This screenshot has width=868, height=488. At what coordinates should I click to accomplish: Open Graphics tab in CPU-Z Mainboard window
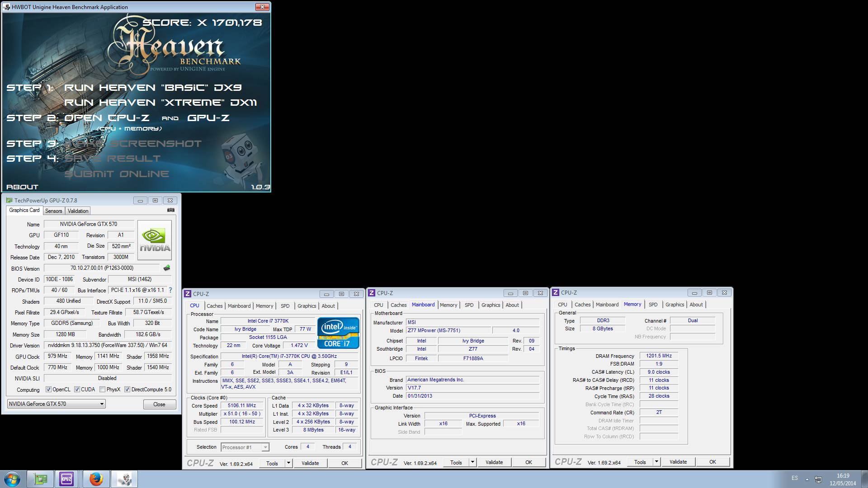pos(491,305)
